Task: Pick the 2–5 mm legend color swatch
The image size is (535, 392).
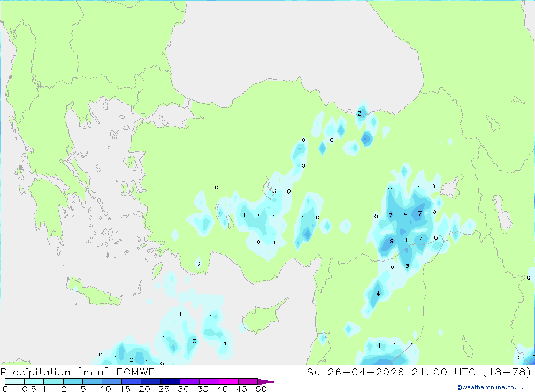Action: (x=73, y=381)
